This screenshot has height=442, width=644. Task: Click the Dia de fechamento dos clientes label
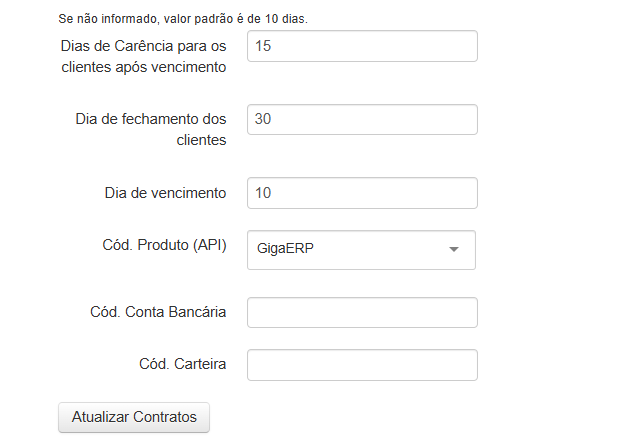(x=151, y=119)
